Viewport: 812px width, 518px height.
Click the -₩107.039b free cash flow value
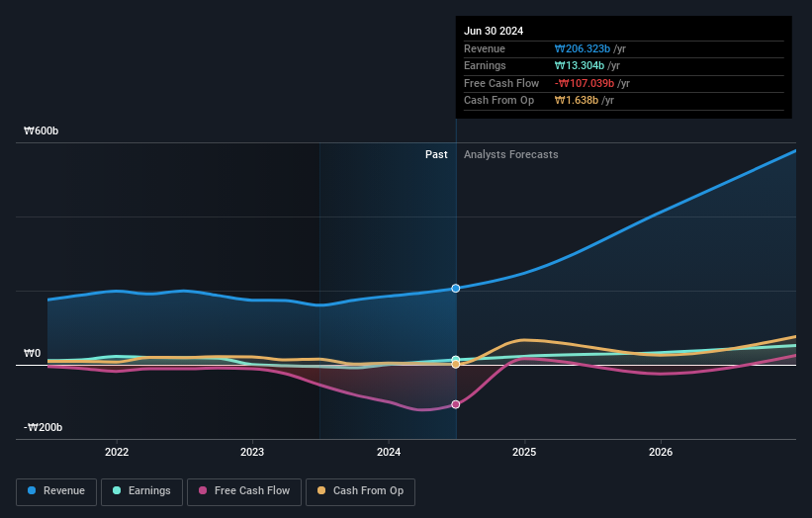(x=585, y=83)
